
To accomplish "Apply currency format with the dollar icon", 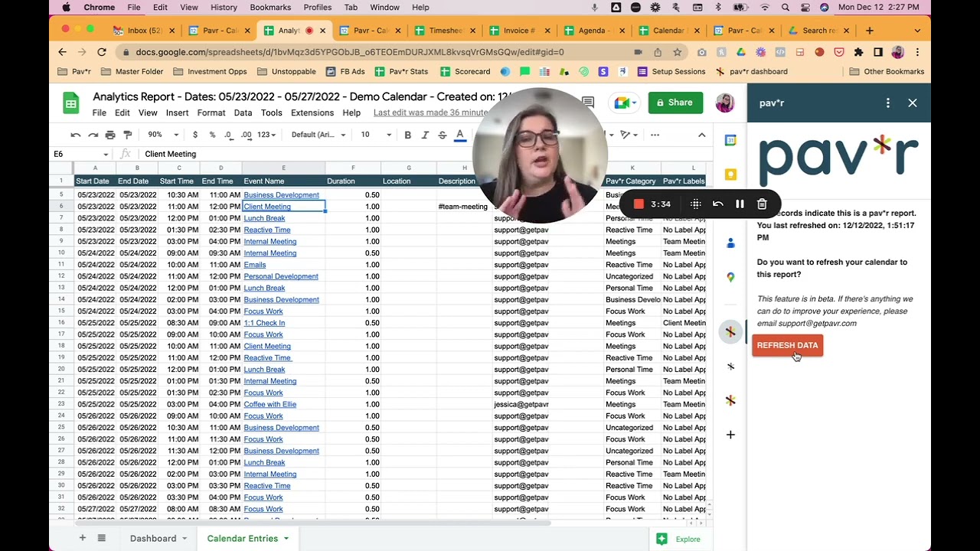I will pyautogui.click(x=195, y=135).
